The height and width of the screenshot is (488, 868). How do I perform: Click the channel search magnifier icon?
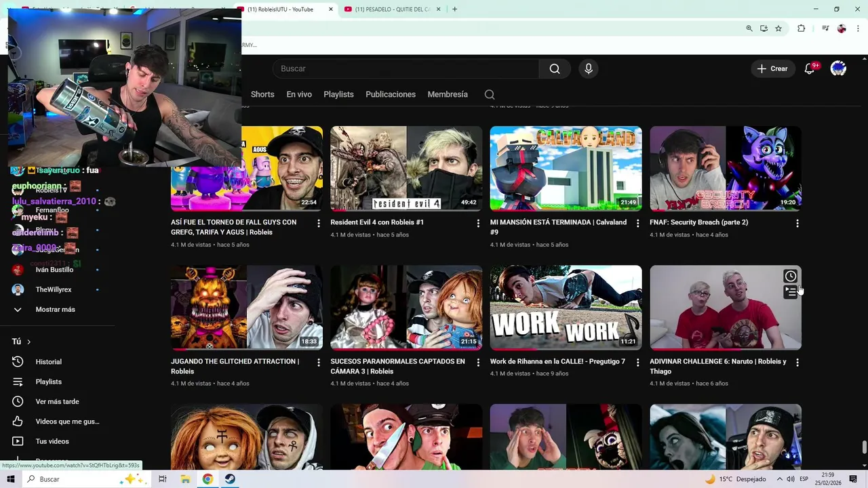coord(490,94)
